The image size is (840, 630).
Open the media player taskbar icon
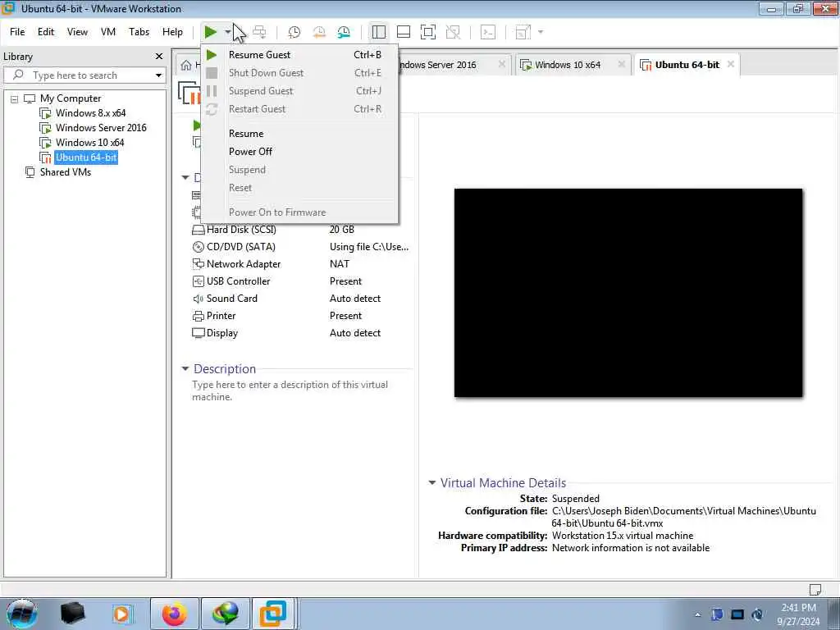pos(121,614)
